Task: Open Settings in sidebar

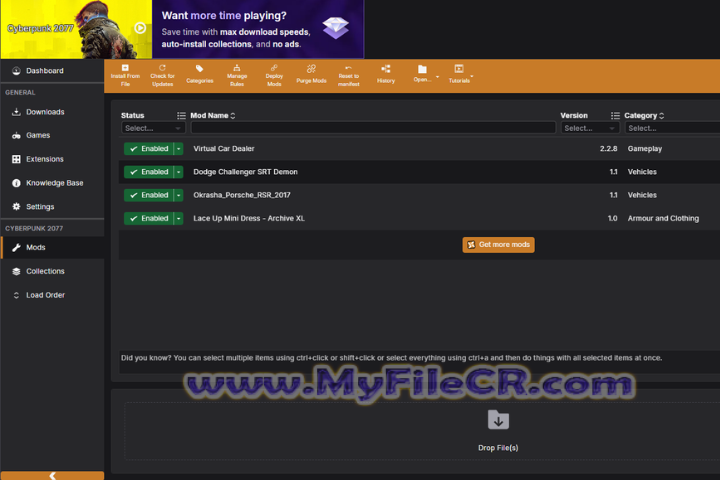Action: click(40, 207)
